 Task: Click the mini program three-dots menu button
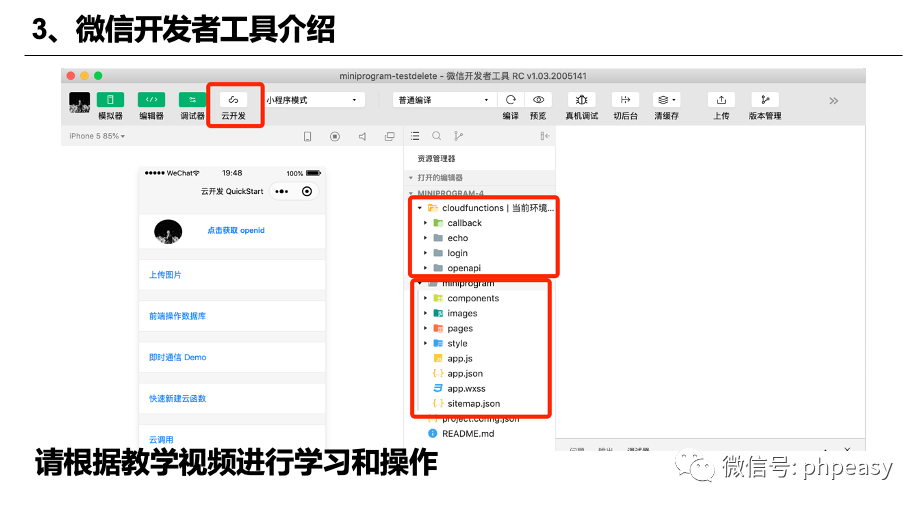tap(282, 192)
